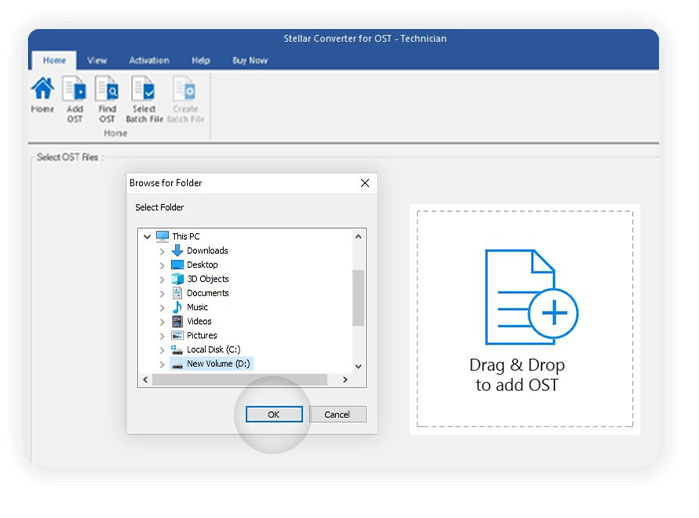Expand the New Volume (D:) node

[162, 365]
